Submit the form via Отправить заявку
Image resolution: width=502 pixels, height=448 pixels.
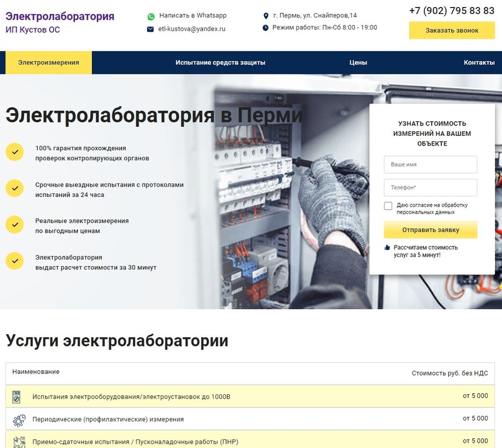tap(430, 230)
